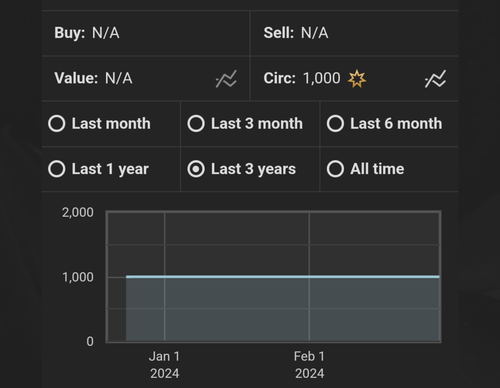
Task: Select the Last 1 year radio button
Action: pyautogui.click(x=57, y=169)
